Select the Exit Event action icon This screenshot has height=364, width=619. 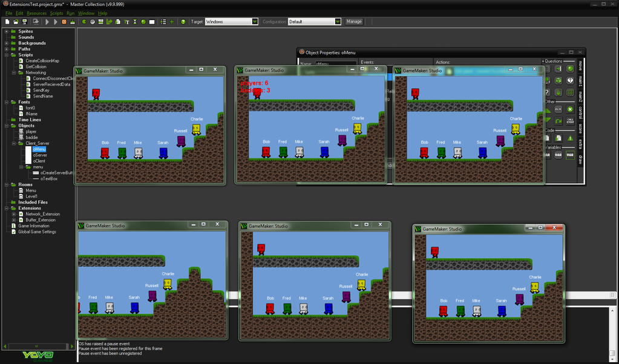570,109
